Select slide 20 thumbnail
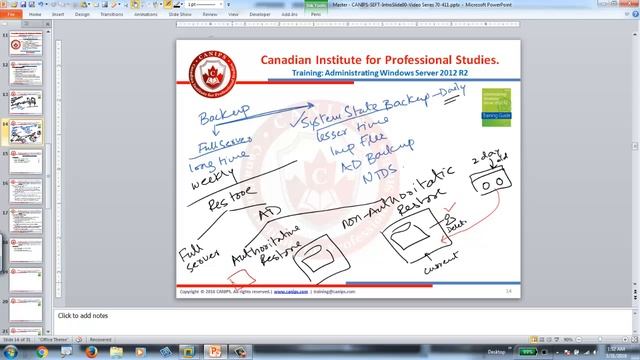 tap(26, 309)
